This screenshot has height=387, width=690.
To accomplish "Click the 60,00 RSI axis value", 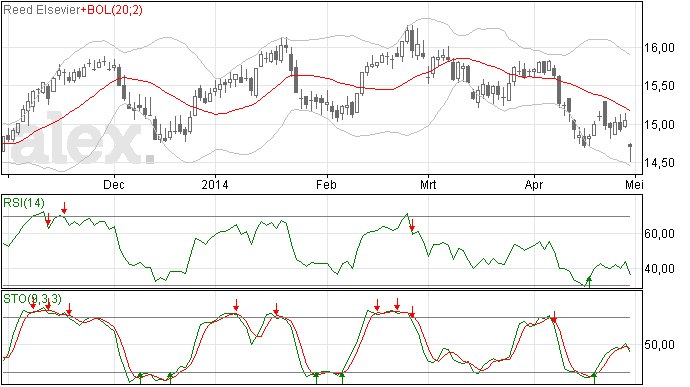I will pyautogui.click(x=659, y=234).
